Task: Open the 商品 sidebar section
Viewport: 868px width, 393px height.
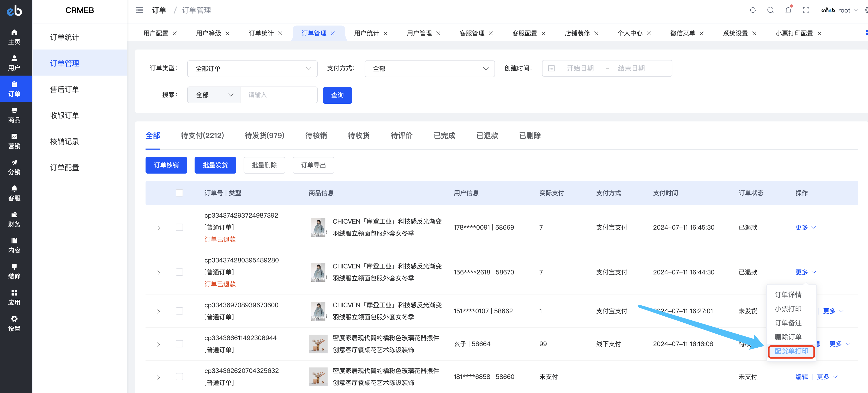Action: coord(14,115)
